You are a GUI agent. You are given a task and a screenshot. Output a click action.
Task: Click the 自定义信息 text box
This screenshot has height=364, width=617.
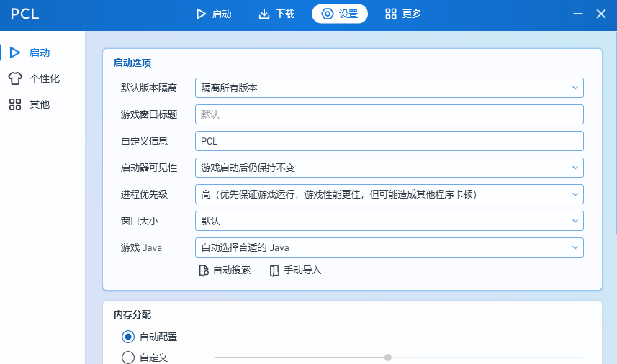pyautogui.click(x=389, y=141)
